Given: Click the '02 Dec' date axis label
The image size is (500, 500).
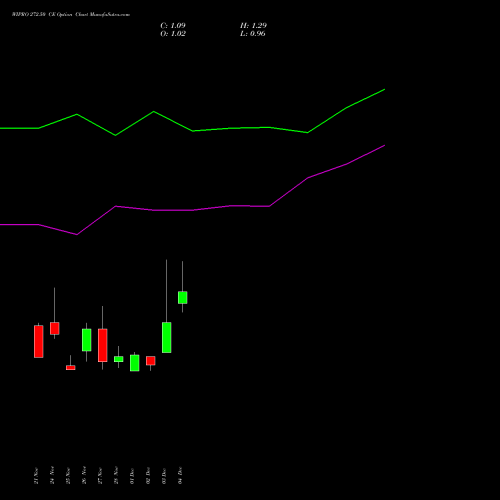Looking at the screenshot, I should point(148,476).
